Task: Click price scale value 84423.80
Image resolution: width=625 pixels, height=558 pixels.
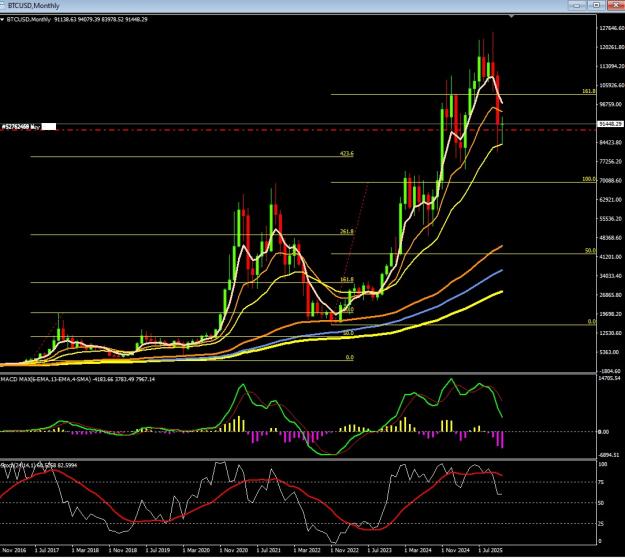Action: click(611, 142)
